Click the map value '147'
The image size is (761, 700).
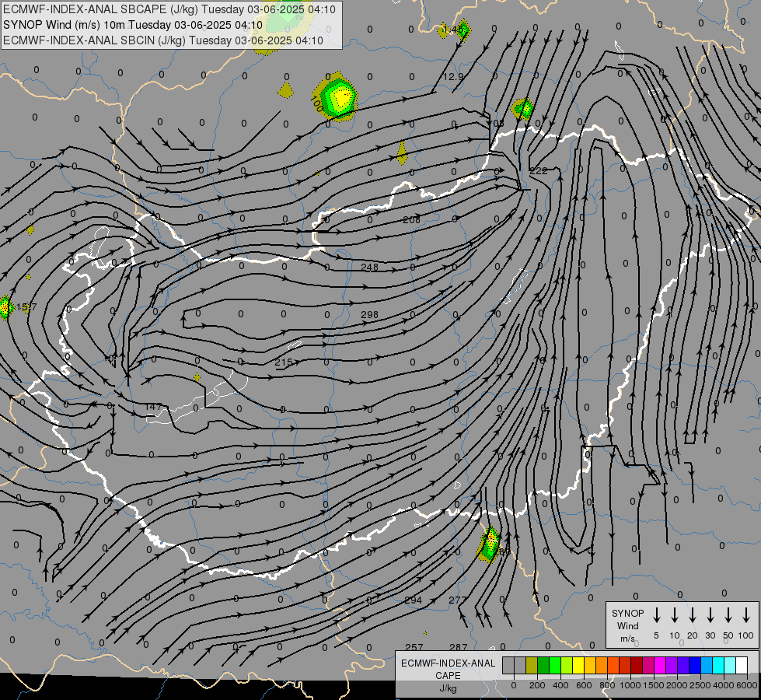(153, 406)
